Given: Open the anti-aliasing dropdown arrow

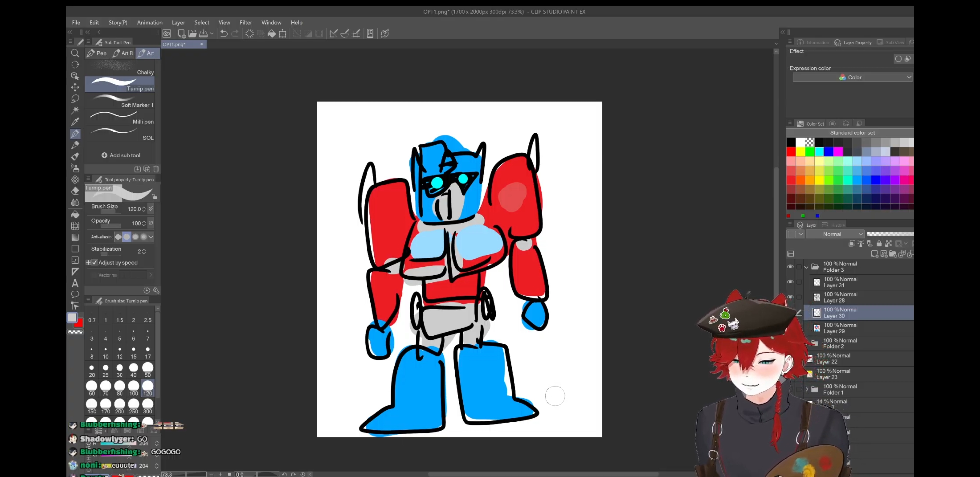Looking at the screenshot, I should (x=151, y=237).
